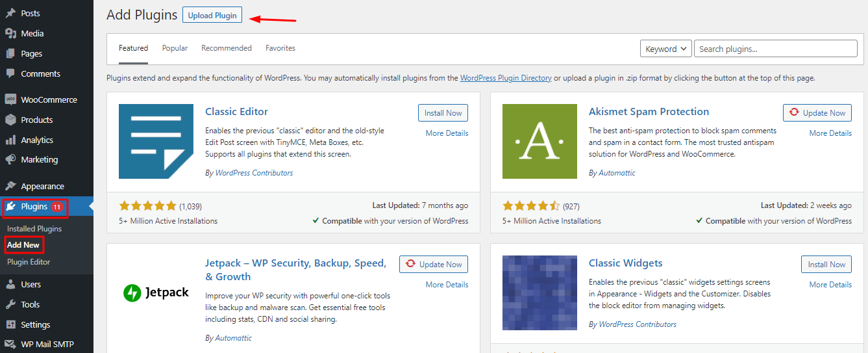This screenshot has width=868, height=353.
Task: Click the Plugins update count badge
Action: (57, 207)
